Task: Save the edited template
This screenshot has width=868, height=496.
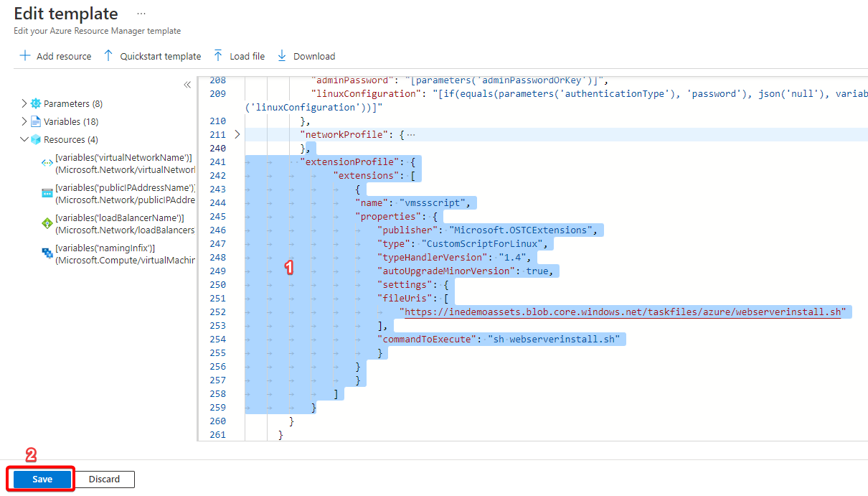Action: 42,479
